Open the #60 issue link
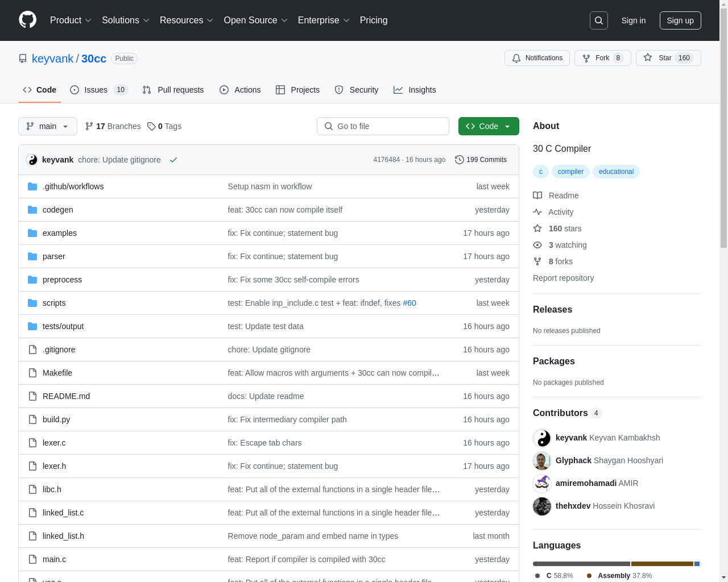This screenshot has width=728, height=582. 409,303
